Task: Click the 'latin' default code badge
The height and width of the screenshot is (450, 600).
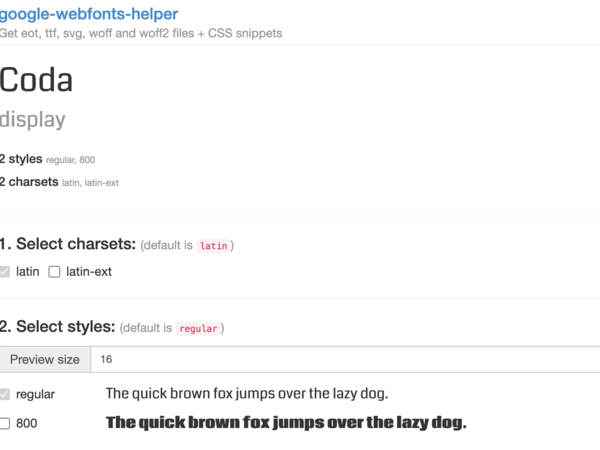Action: point(213,245)
